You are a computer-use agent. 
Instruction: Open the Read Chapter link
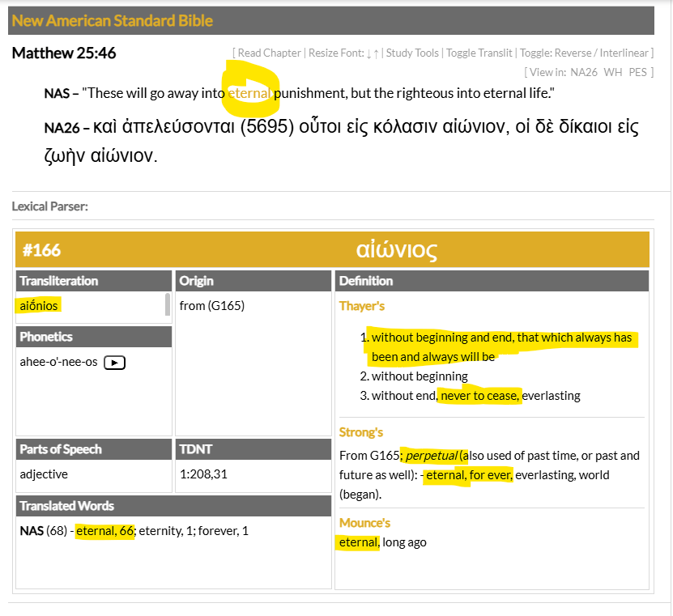pos(269,53)
